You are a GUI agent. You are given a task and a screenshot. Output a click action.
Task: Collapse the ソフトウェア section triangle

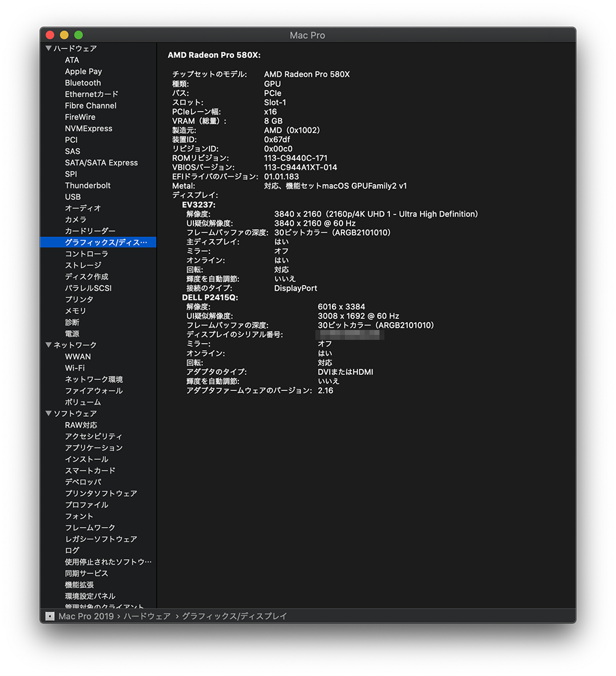(48, 414)
